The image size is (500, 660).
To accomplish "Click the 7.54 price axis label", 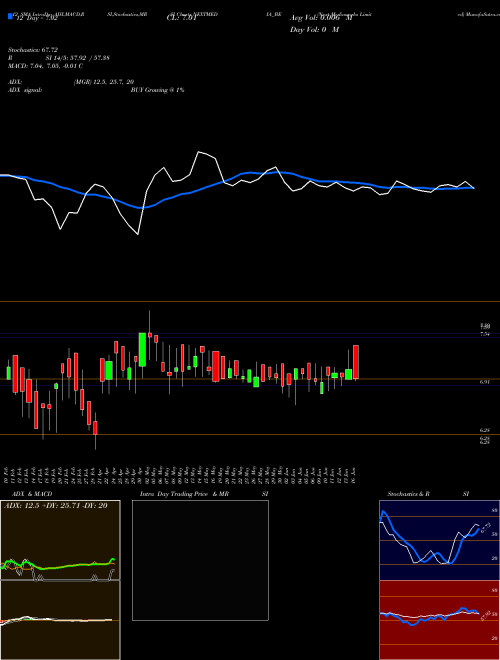I will (485, 334).
